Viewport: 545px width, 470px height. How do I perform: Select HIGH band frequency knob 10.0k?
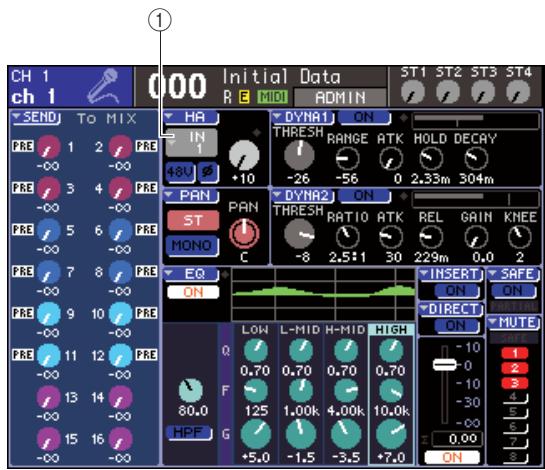pyautogui.click(x=391, y=391)
